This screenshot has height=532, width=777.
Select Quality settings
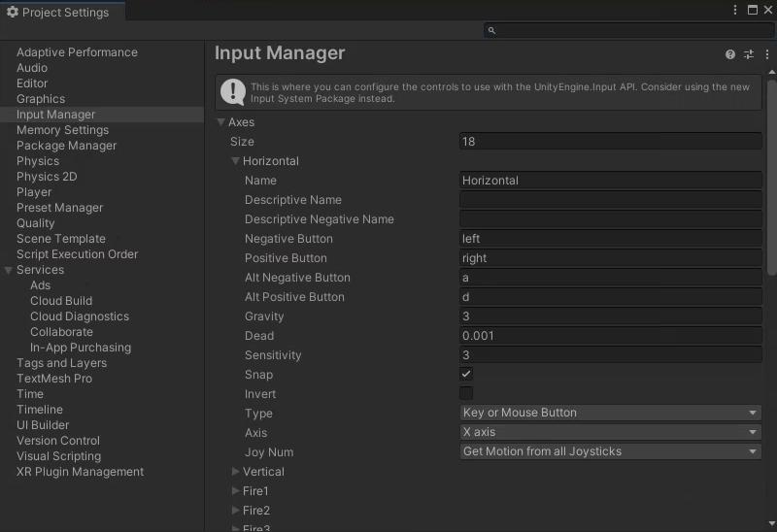(x=35, y=223)
